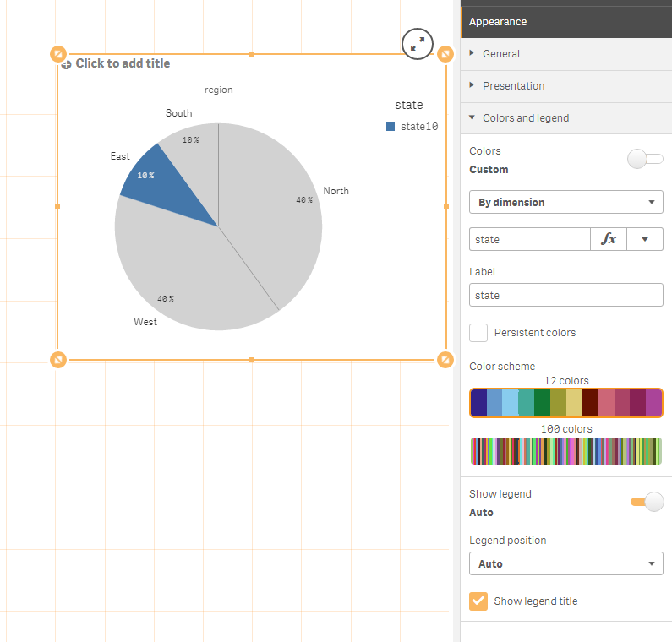Open the Legend position dropdown
This screenshot has width=672, height=642.
(565, 563)
